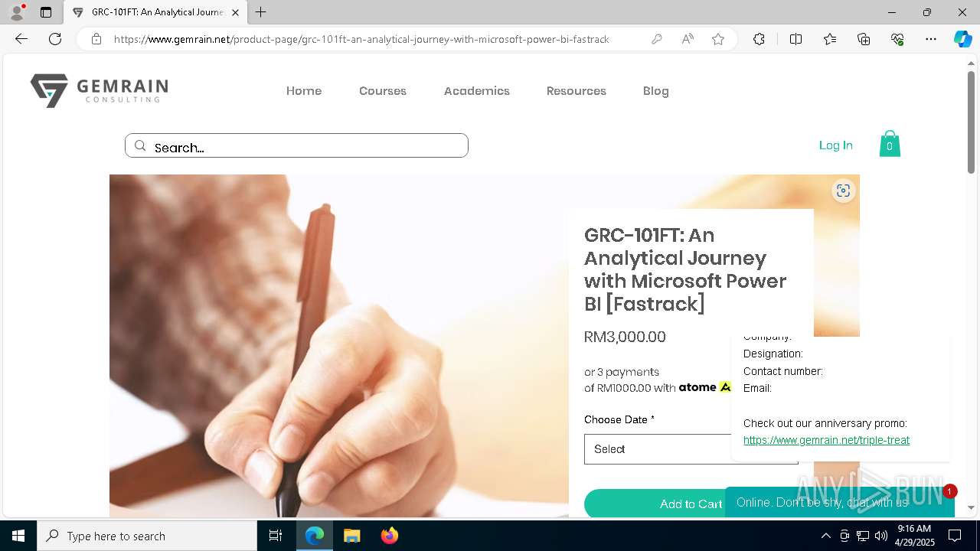The image size is (980, 551).
Task: Toggle split screen view
Action: [x=795, y=39]
